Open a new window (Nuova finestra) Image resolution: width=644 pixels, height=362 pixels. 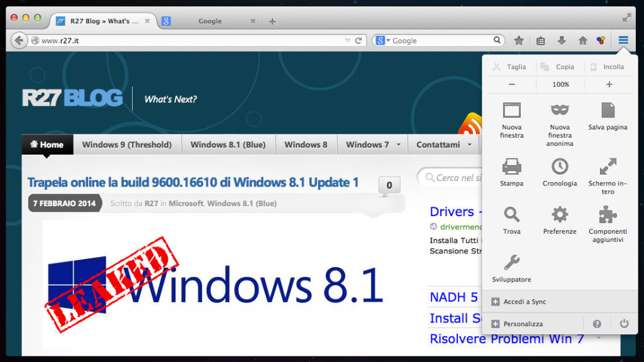point(512,120)
